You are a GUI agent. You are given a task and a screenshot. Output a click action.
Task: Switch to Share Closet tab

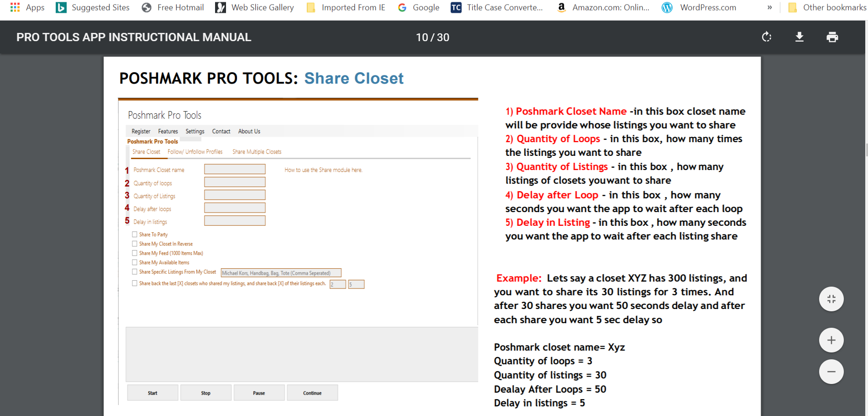(147, 152)
